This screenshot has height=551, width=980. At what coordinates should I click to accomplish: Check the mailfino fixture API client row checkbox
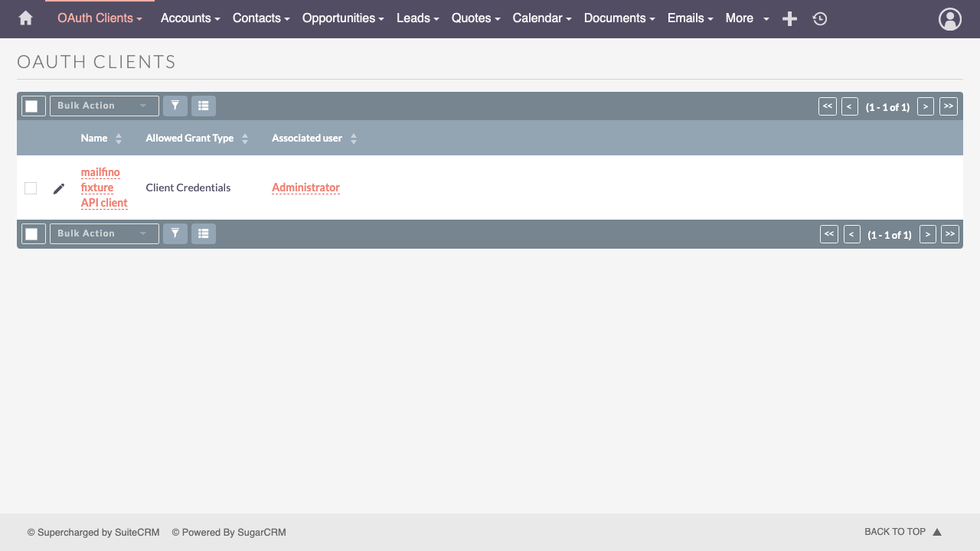tap(31, 188)
